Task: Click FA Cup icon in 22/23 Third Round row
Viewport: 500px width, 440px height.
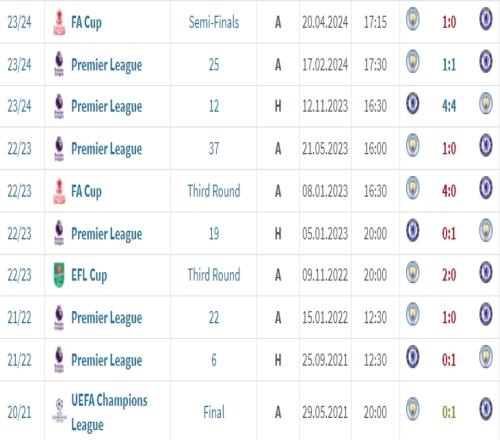Action: click(x=59, y=191)
